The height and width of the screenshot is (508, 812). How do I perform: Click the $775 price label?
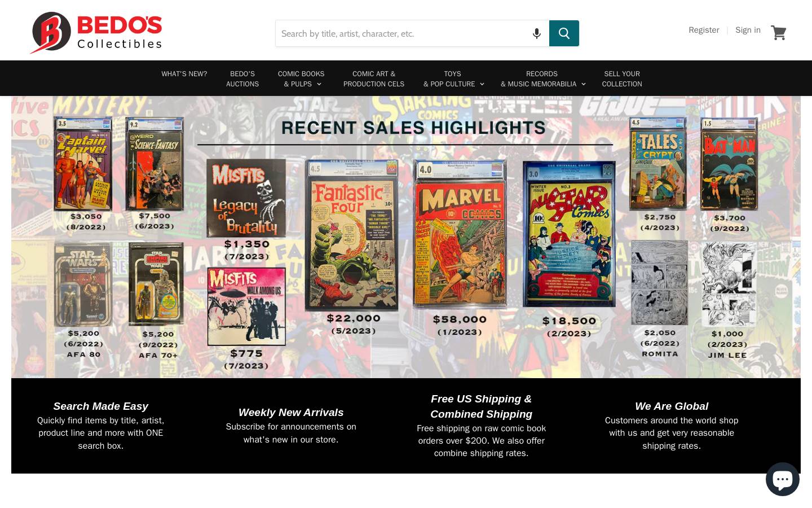pyautogui.click(x=246, y=354)
